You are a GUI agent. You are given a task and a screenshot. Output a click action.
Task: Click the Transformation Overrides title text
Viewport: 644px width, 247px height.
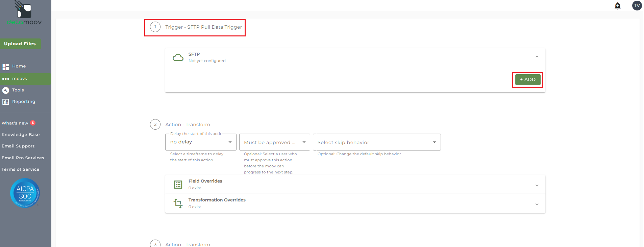click(x=217, y=200)
